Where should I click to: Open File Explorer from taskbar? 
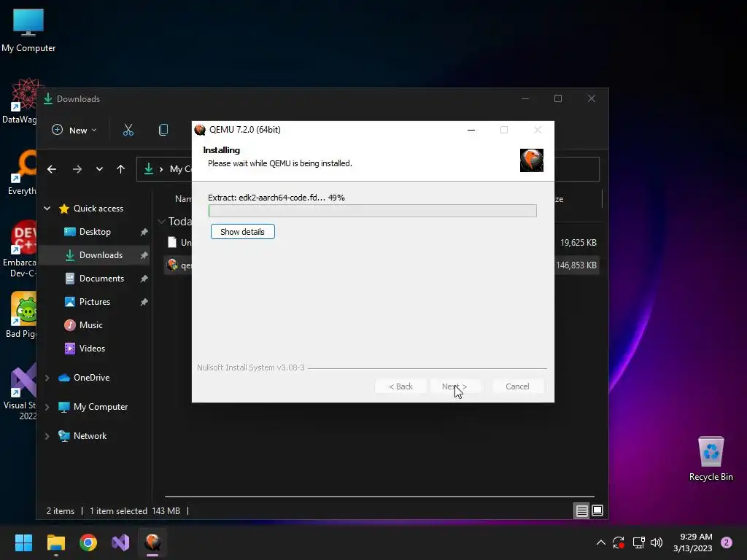pos(55,542)
